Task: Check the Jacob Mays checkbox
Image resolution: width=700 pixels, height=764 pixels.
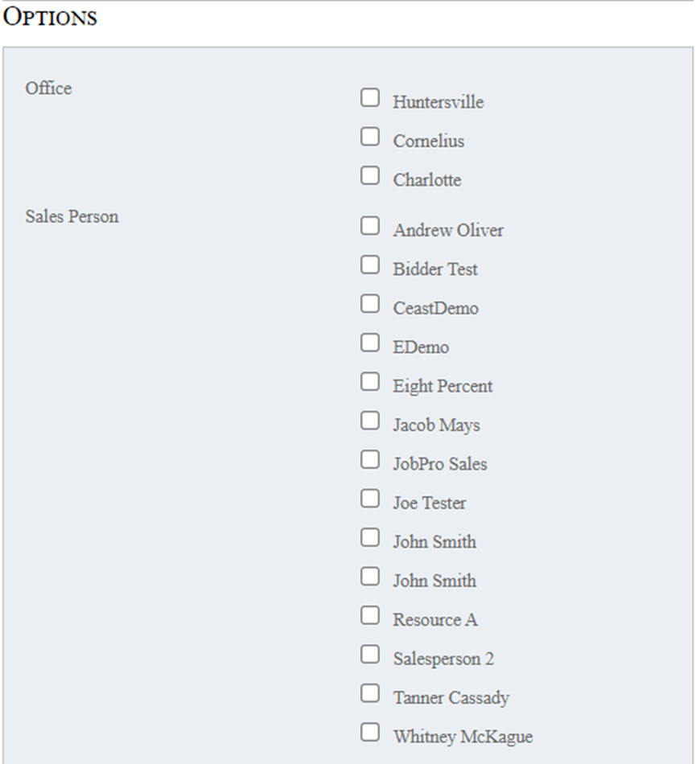Action: coord(369,421)
